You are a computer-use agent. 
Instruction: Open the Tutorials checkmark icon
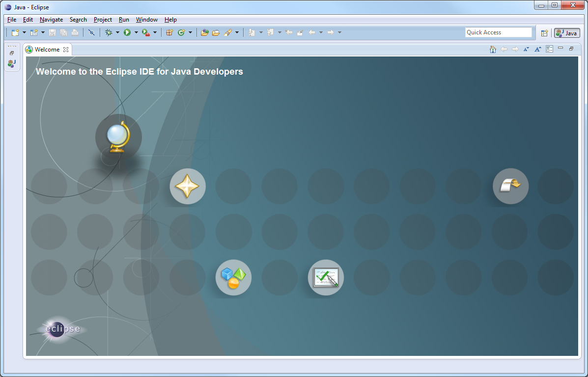click(x=326, y=278)
